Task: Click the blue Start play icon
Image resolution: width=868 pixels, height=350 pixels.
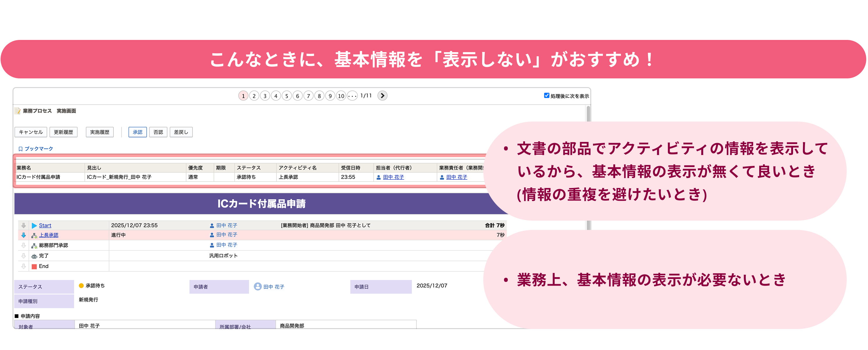Action: point(34,225)
